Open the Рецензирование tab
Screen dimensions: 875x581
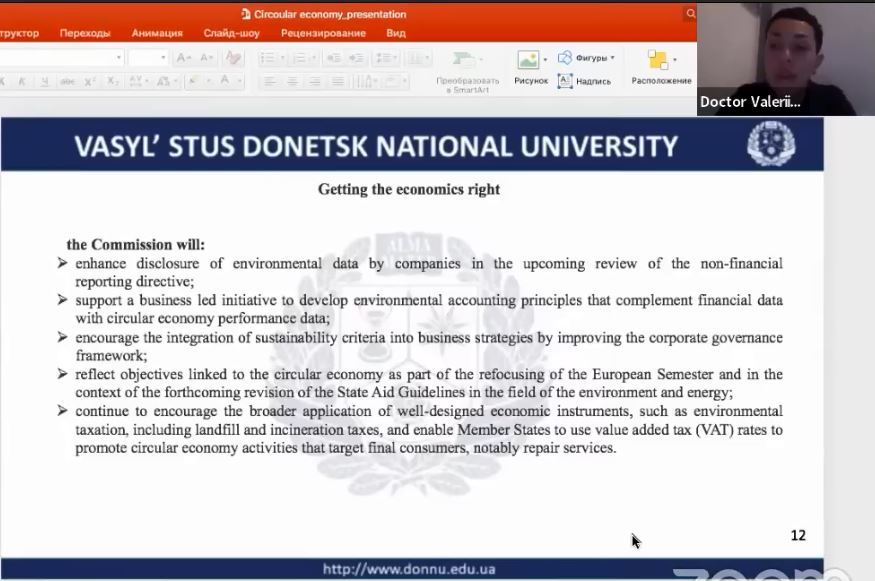(323, 33)
